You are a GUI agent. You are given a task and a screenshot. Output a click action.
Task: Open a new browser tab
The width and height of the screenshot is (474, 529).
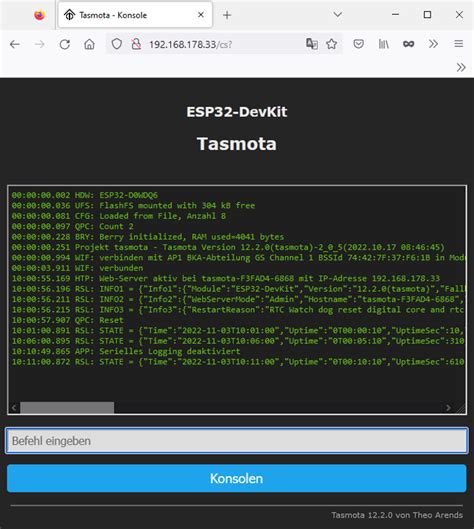227,15
